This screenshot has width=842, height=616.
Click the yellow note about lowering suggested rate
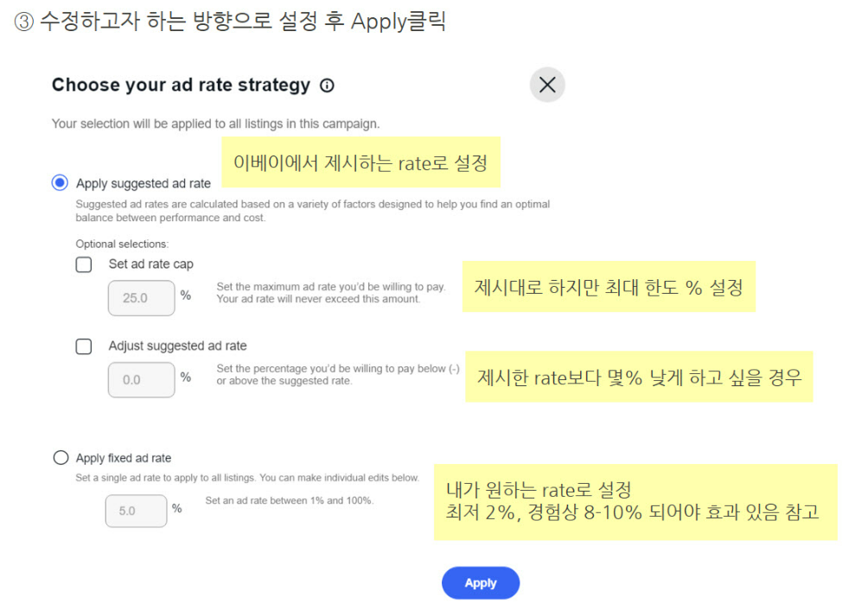click(x=639, y=377)
